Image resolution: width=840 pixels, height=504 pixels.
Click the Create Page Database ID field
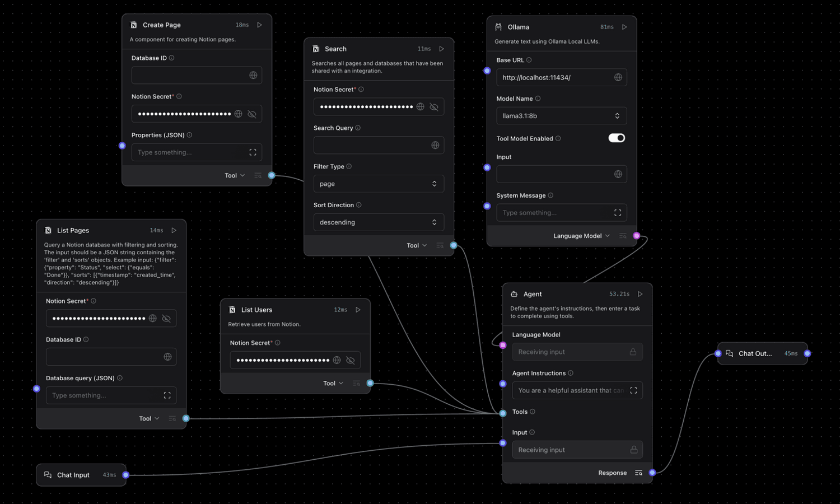[197, 75]
